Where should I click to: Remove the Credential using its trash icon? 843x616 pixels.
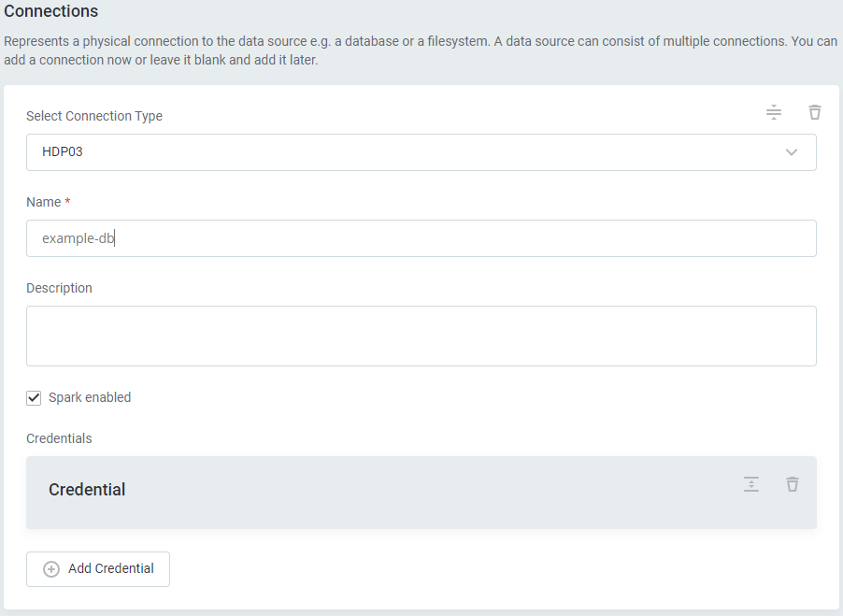coord(793,484)
